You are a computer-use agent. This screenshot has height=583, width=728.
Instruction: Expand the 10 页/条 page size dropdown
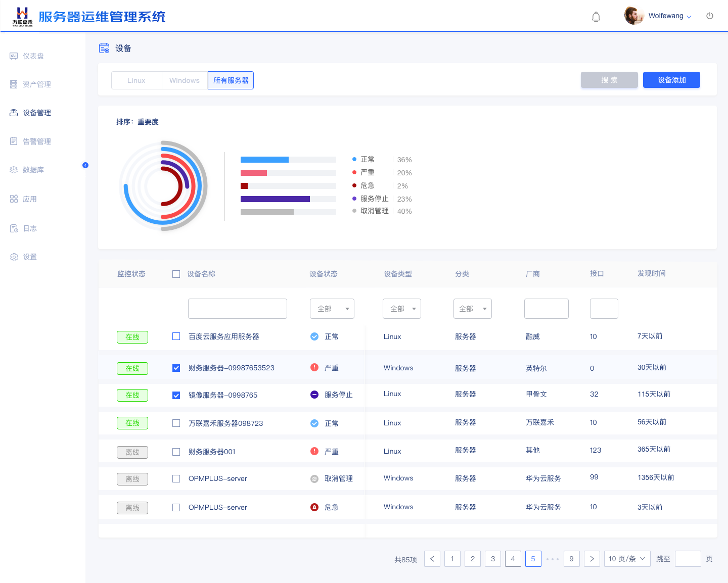click(627, 559)
